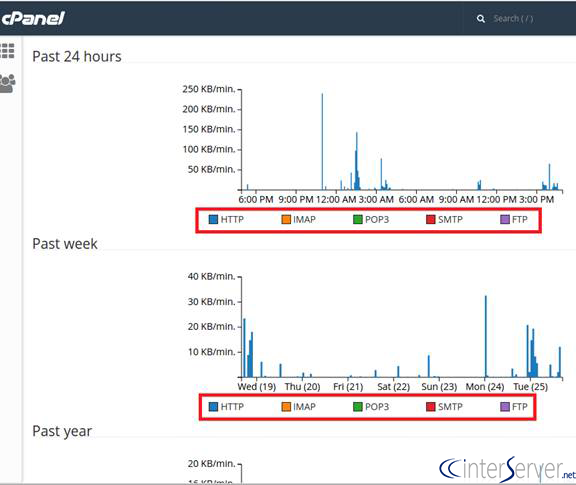576x485 pixels.
Task: Select the HTTP label in Past 24 hours legend
Action: [x=232, y=219]
